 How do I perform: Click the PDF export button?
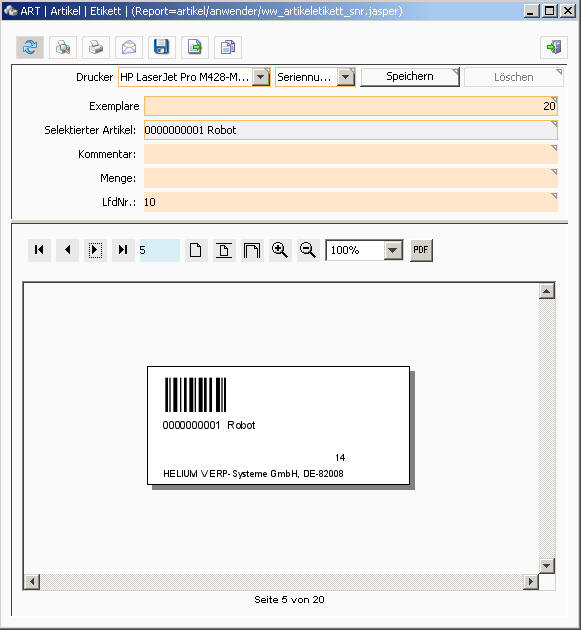[x=421, y=250]
